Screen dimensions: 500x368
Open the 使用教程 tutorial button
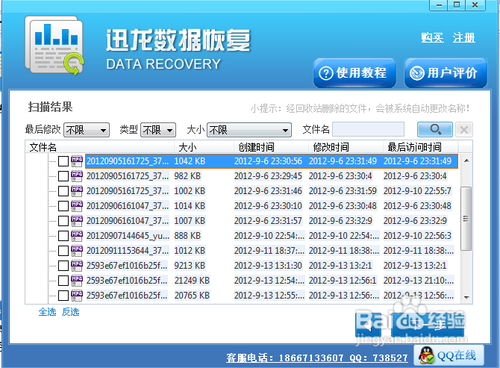point(355,73)
